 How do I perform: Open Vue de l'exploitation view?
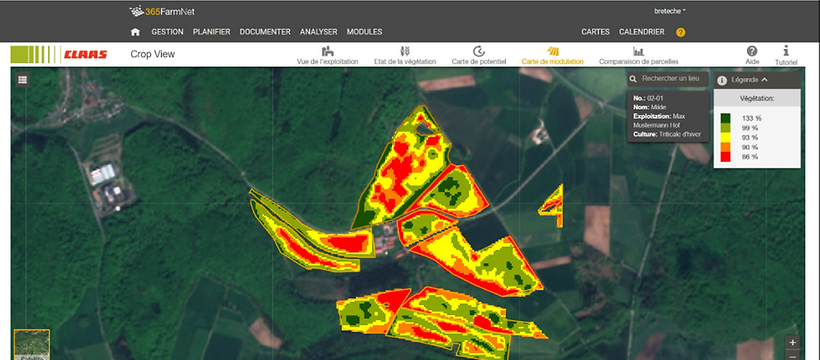click(x=328, y=56)
